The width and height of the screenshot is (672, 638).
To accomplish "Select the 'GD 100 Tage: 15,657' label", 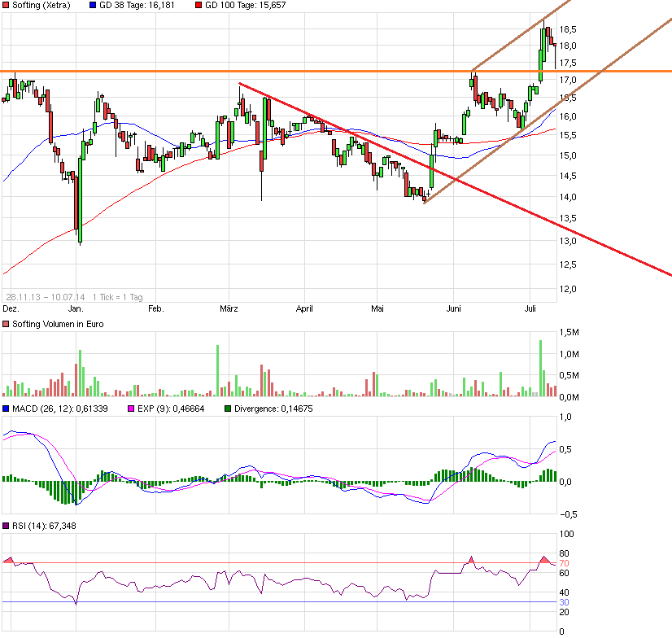I will point(245,5).
